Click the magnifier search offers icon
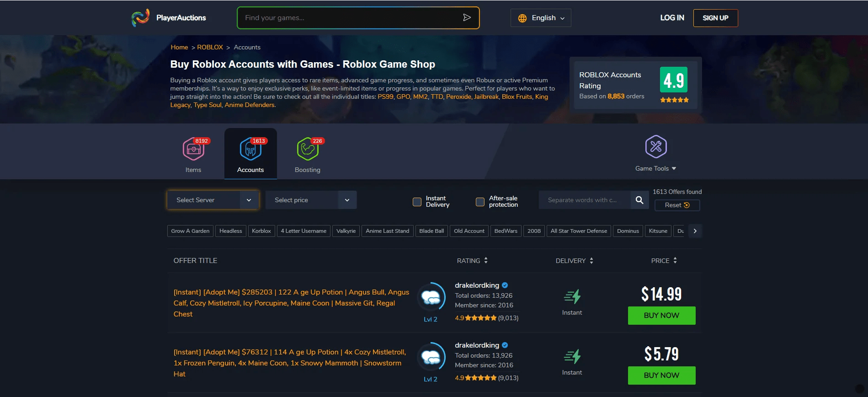This screenshot has height=397, width=868. click(639, 200)
